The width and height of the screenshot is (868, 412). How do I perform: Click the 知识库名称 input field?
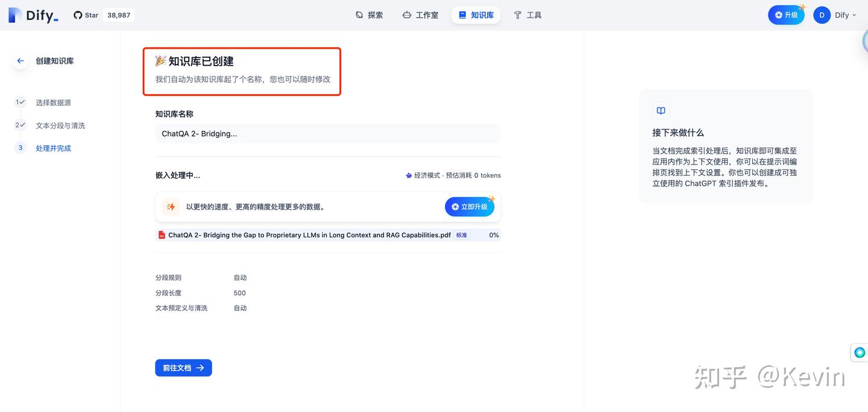[x=328, y=134]
